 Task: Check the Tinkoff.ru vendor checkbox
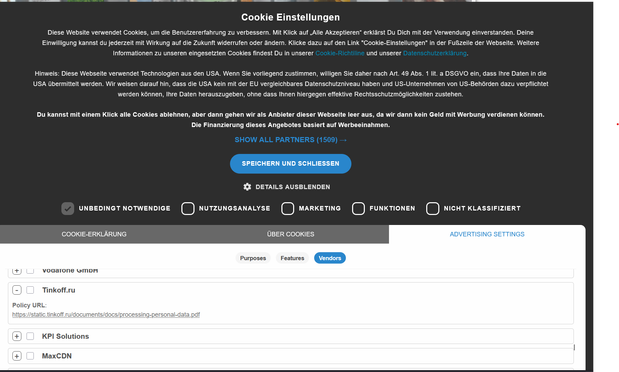click(30, 290)
